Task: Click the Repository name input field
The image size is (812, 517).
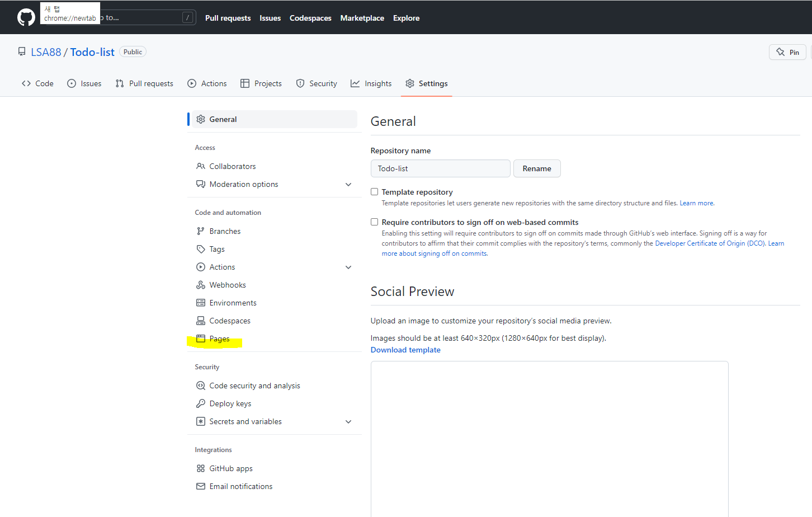Action: (440, 168)
